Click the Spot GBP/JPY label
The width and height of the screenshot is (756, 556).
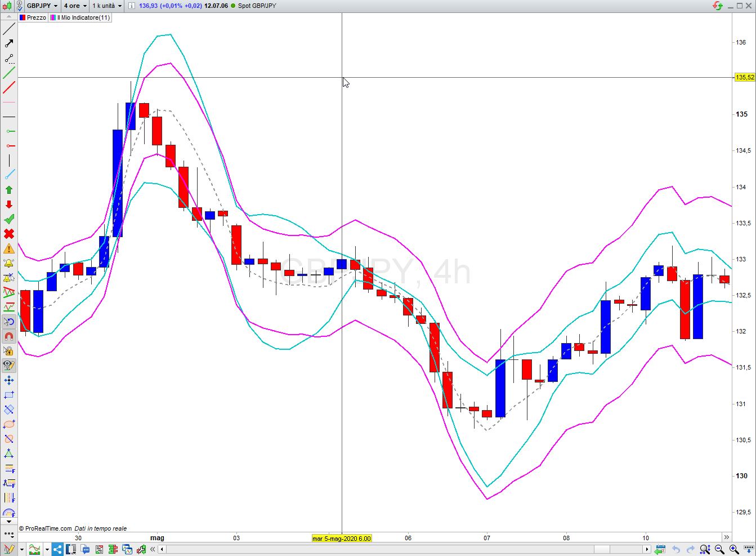tap(257, 6)
